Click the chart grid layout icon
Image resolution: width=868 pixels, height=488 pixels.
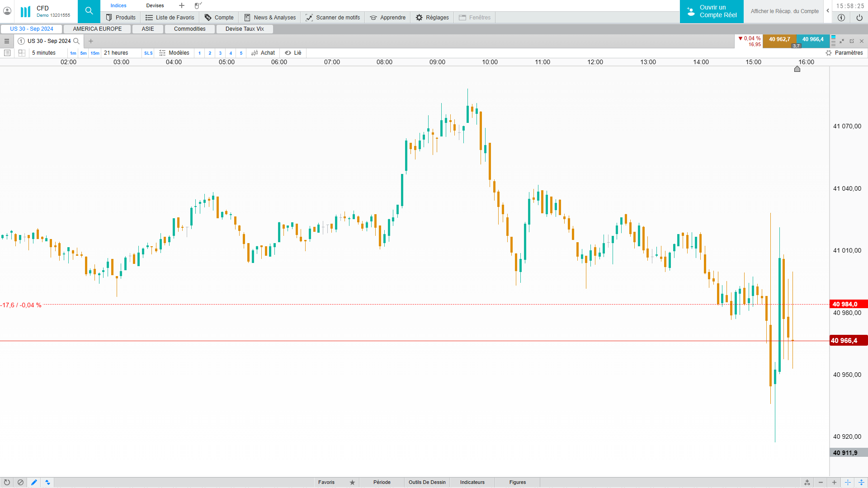click(x=22, y=53)
